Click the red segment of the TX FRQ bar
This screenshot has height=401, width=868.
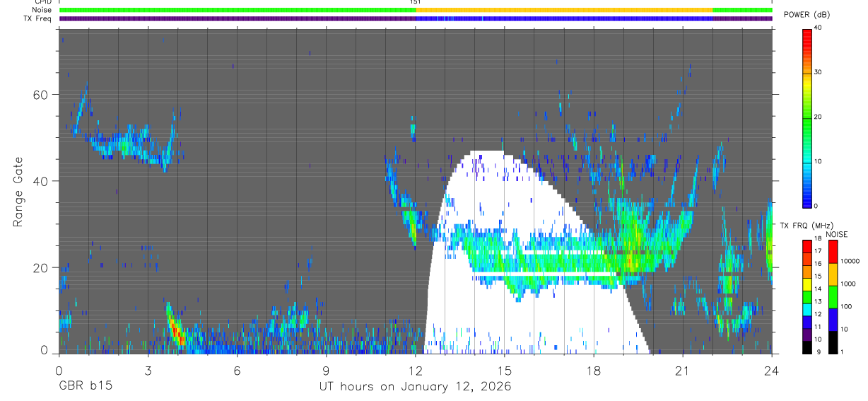coord(807,247)
